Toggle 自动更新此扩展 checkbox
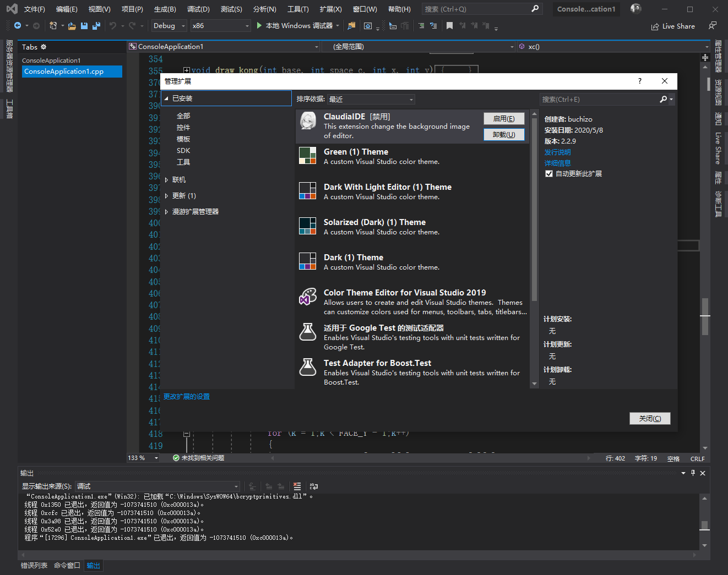This screenshot has height=575, width=728. click(x=549, y=173)
